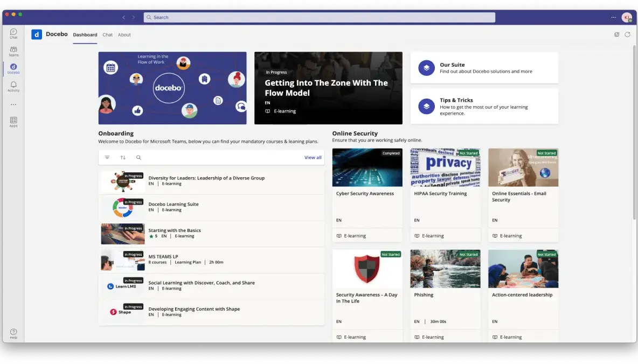
Task: Open HIPAA Security Training privacy thumbnail
Action: pos(445,167)
